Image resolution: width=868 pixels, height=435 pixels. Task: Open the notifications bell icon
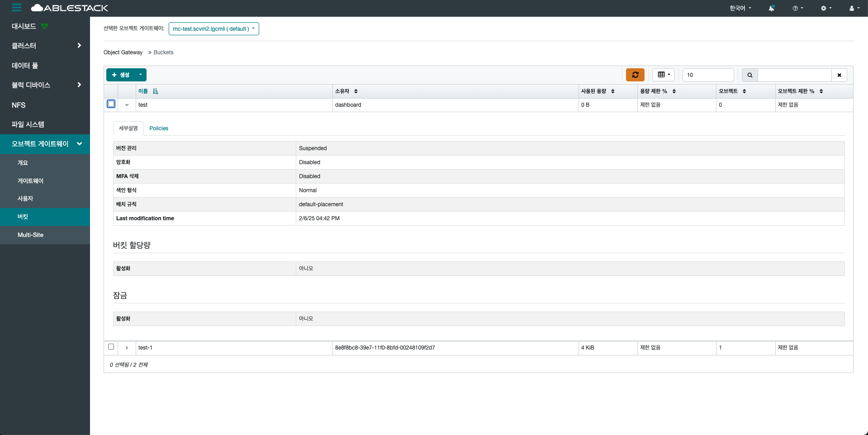(771, 8)
